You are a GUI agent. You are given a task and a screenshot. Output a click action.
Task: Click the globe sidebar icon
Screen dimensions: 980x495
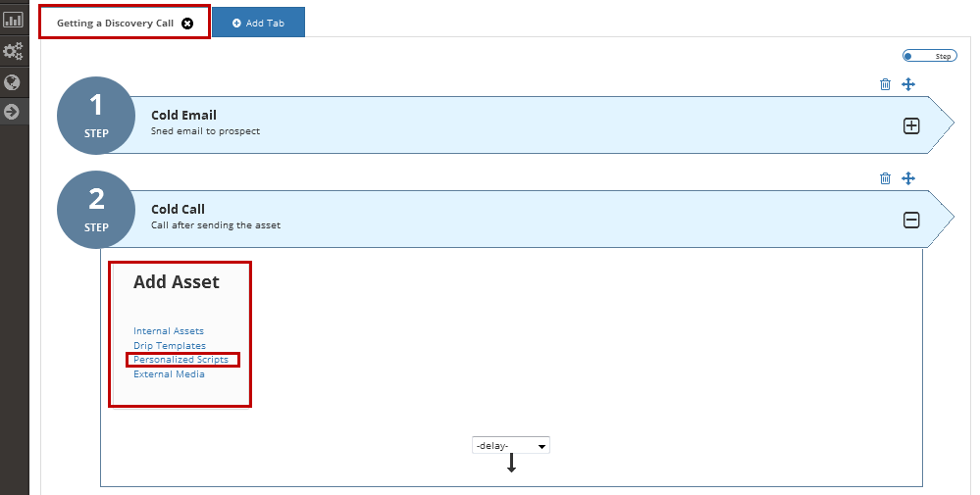12,82
